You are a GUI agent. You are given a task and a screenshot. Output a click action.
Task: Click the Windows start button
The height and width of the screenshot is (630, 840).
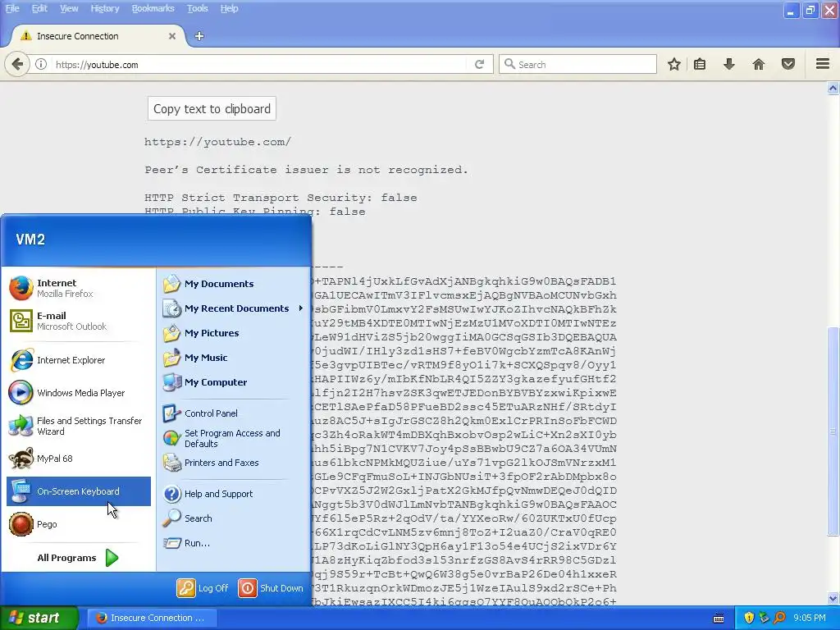(39, 618)
